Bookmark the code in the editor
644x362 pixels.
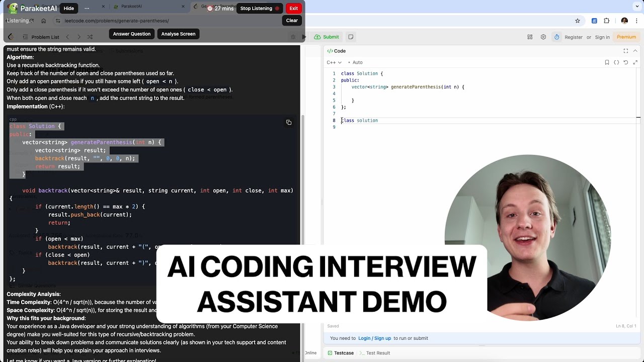pos(607,62)
